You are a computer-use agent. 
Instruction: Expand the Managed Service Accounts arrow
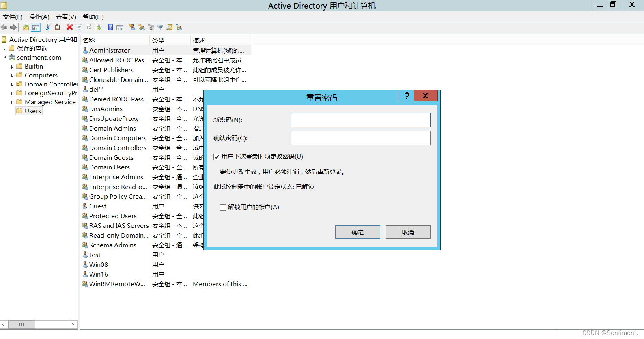(12, 102)
